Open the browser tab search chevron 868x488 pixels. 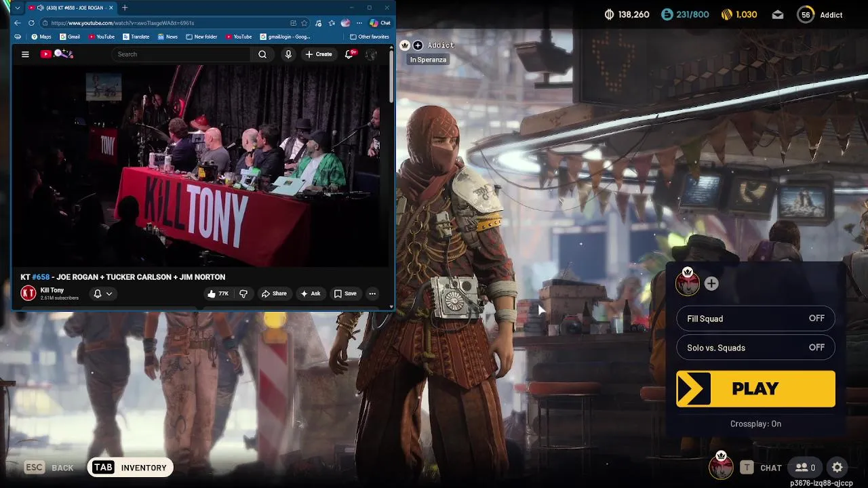tap(18, 8)
